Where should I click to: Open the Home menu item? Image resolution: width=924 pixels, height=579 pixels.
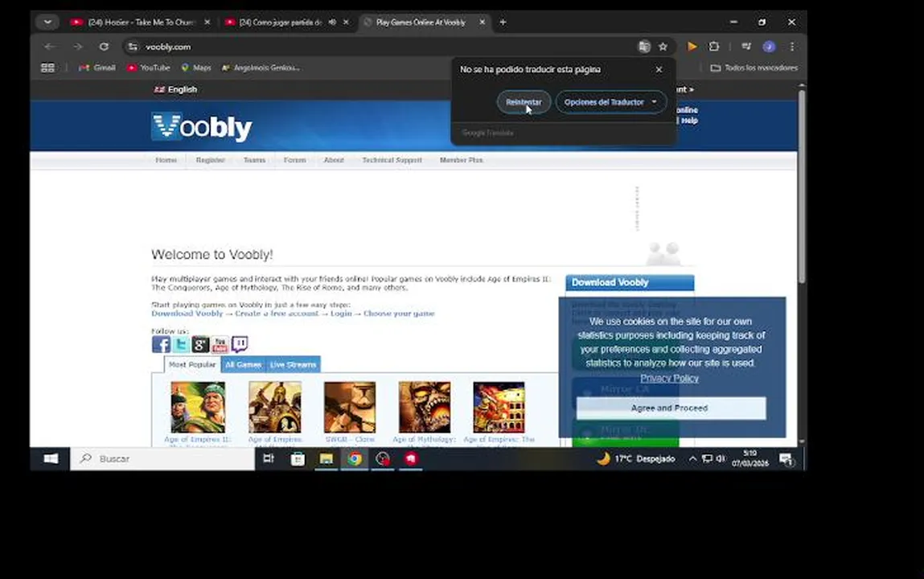pos(166,160)
